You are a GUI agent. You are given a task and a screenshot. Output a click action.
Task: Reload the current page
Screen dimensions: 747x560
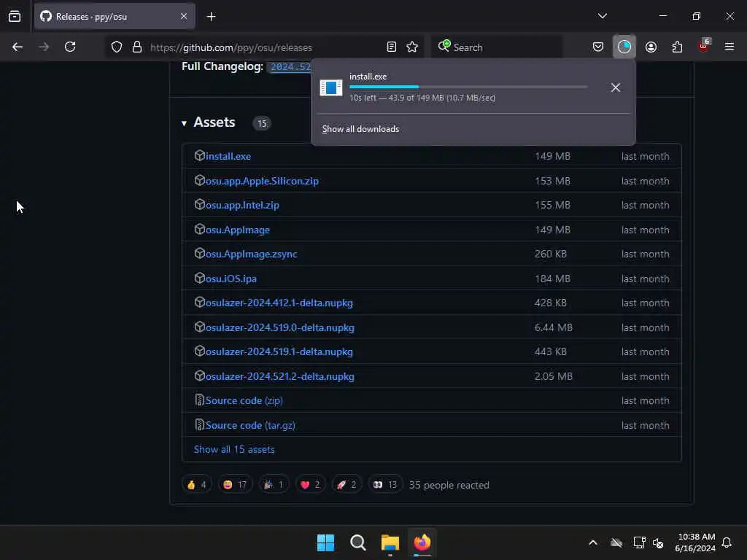tap(70, 47)
